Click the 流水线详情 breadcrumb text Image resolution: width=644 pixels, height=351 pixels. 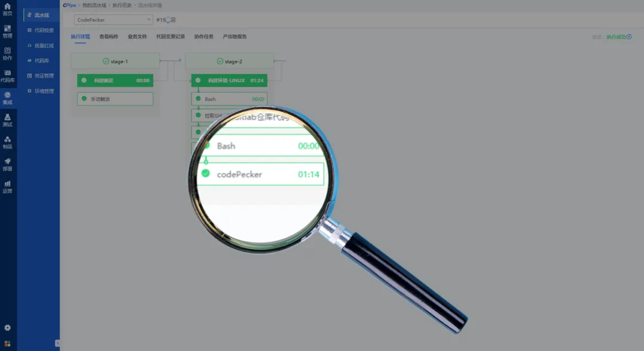[x=150, y=5]
